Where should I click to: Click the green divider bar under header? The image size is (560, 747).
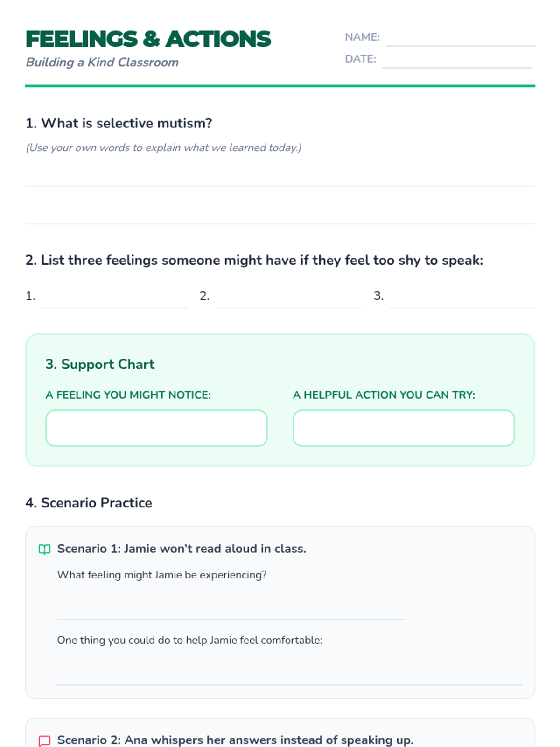click(x=280, y=86)
